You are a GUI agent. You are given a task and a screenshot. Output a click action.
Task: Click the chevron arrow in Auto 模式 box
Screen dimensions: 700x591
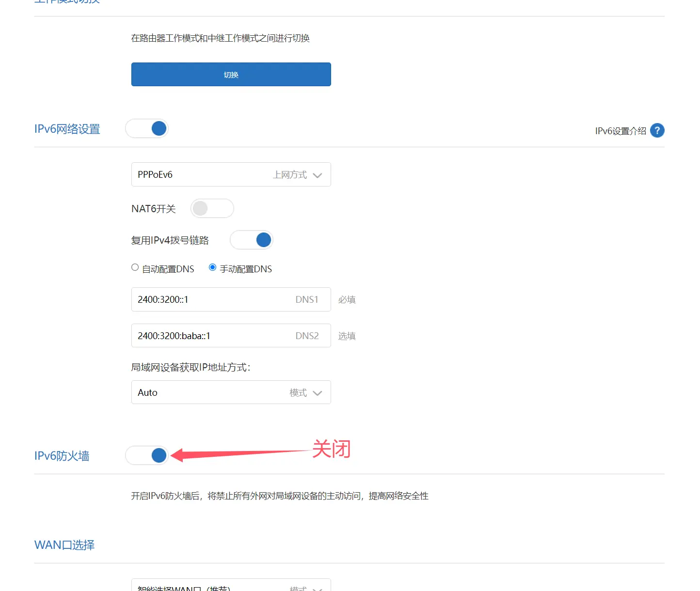click(318, 393)
